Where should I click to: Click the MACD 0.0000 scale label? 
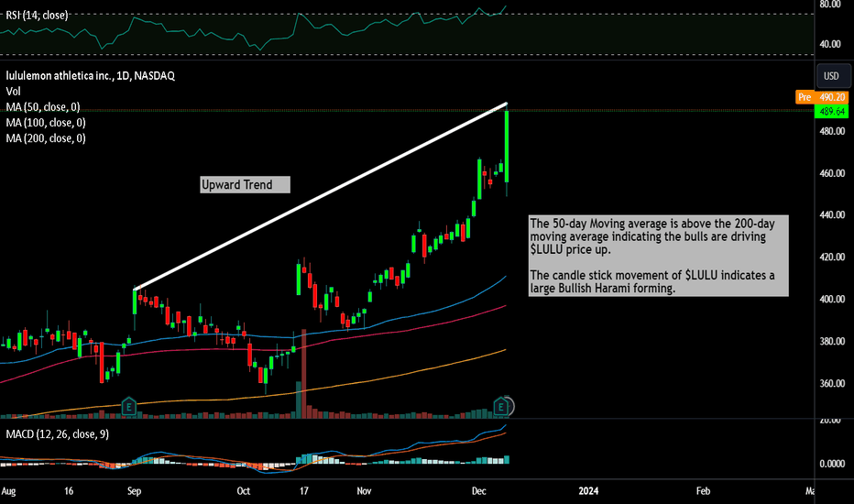(x=832, y=464)
